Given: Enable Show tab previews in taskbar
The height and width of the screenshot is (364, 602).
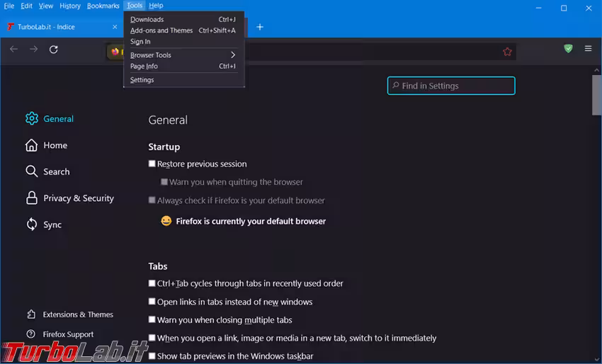Looking at the screenshot, I should pos(152,356).
